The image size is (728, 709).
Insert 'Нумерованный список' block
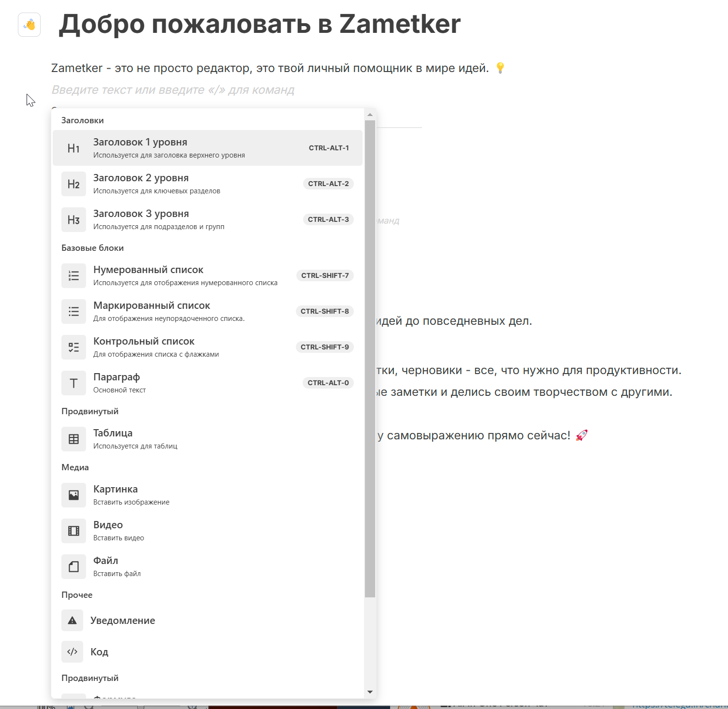tap(207, 275)
